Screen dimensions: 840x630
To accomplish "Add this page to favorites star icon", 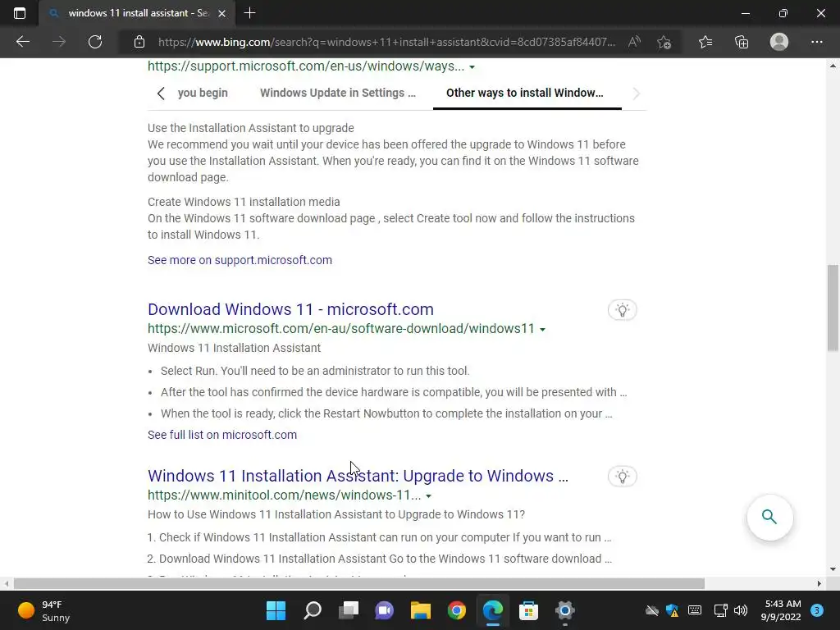I will point(664,42).
